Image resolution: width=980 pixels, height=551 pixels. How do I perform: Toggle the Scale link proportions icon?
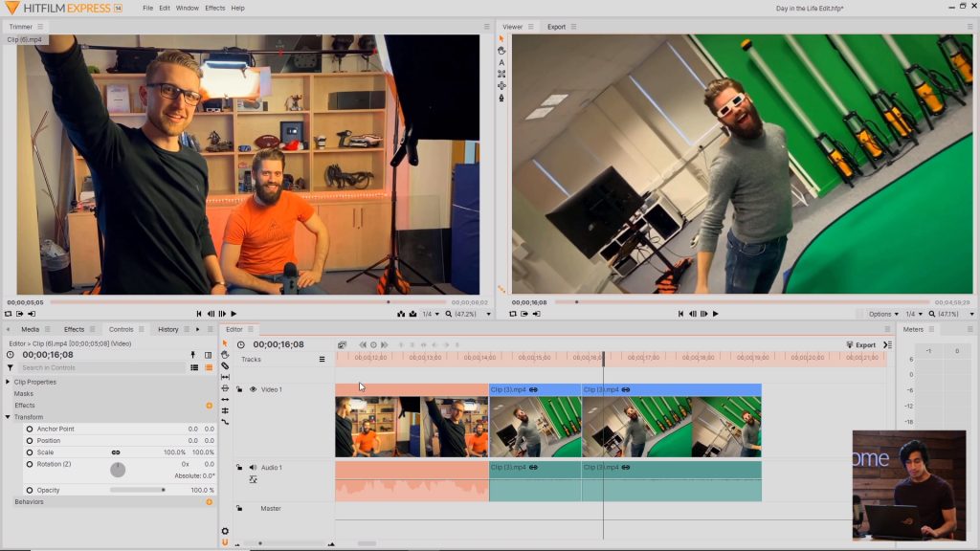pos(116,452)
